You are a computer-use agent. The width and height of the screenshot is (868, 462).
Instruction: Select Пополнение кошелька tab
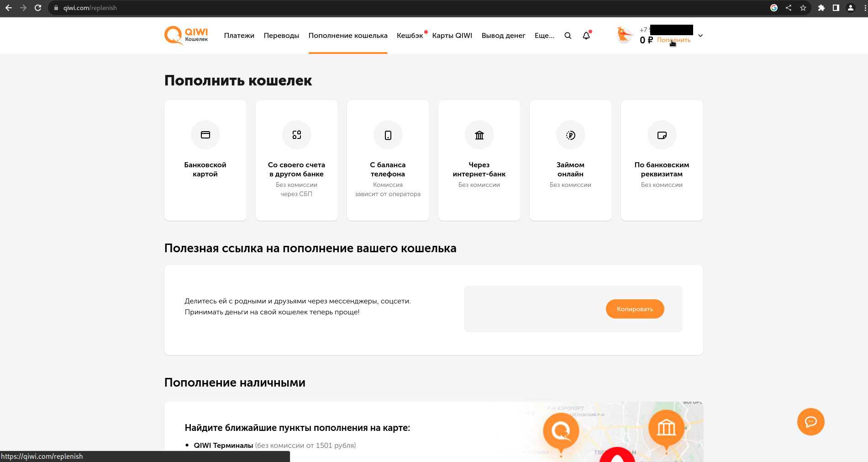348,36
